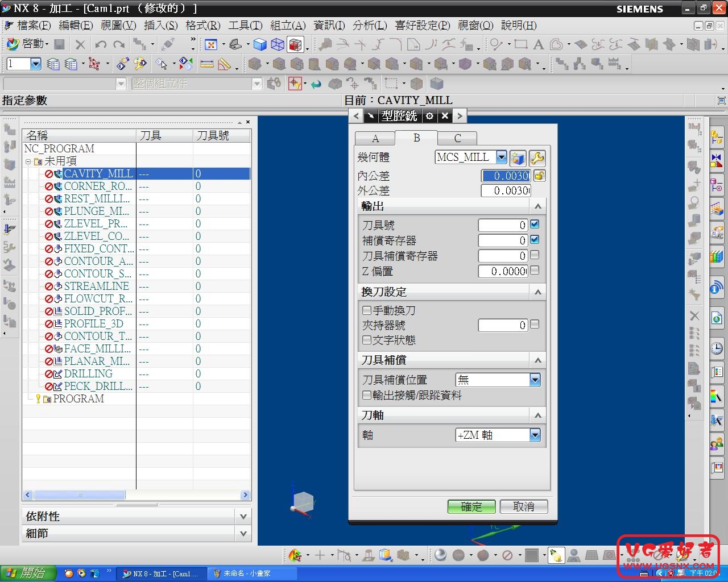Image resolution: width=728 pixels, height=582 pixels.
Task: Click the clock history icon in right sidebar
Action: click(716, 348)
